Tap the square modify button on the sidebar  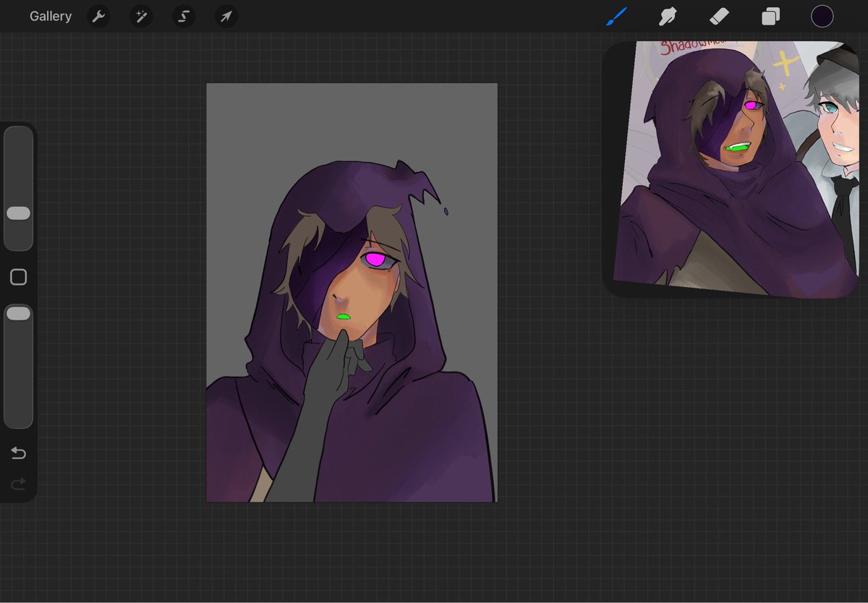pyautogui.click(x=18, y=277)
